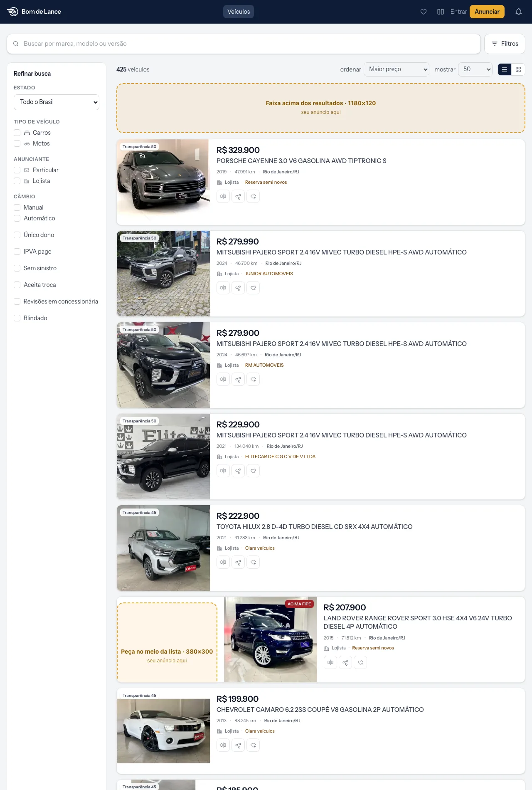
Task: Enable the Carros vehicle type checkbox
Action: click(17, 133)
